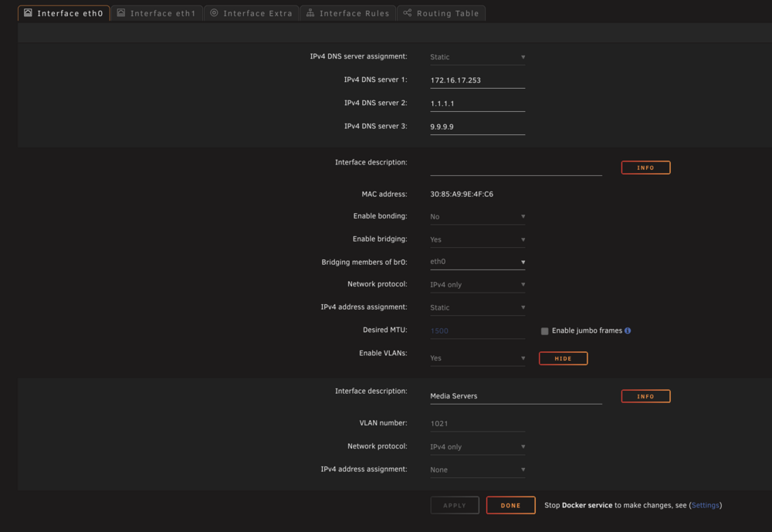The width and height of the screenshot is (772, 532).
Task: Follow the Settings link
Action: point(705,506)
